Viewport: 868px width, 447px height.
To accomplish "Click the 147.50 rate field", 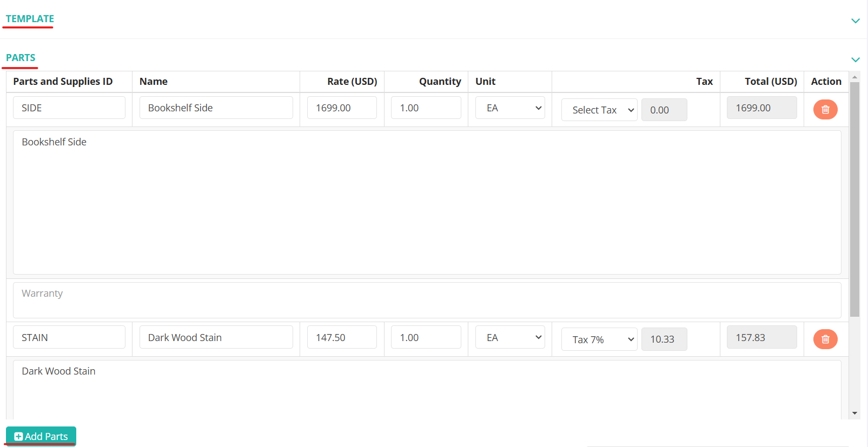I will click(342, 337).
